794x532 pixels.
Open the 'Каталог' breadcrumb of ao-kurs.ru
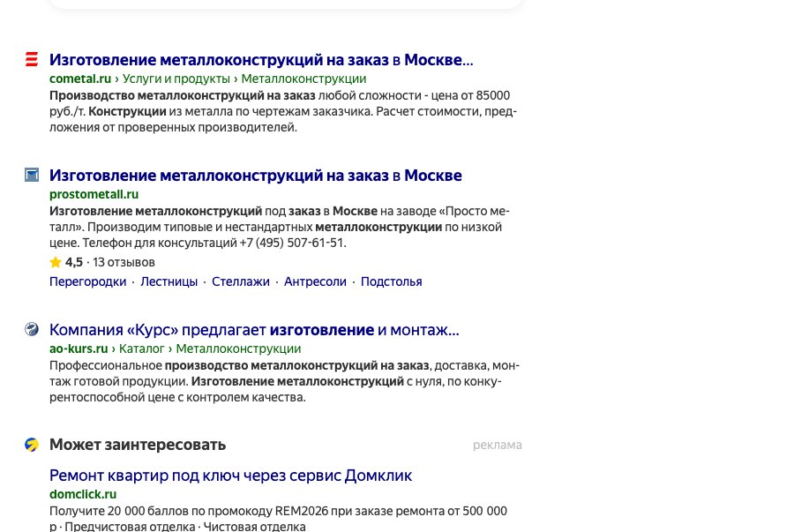pyautogui.click(x=142, y=348)
